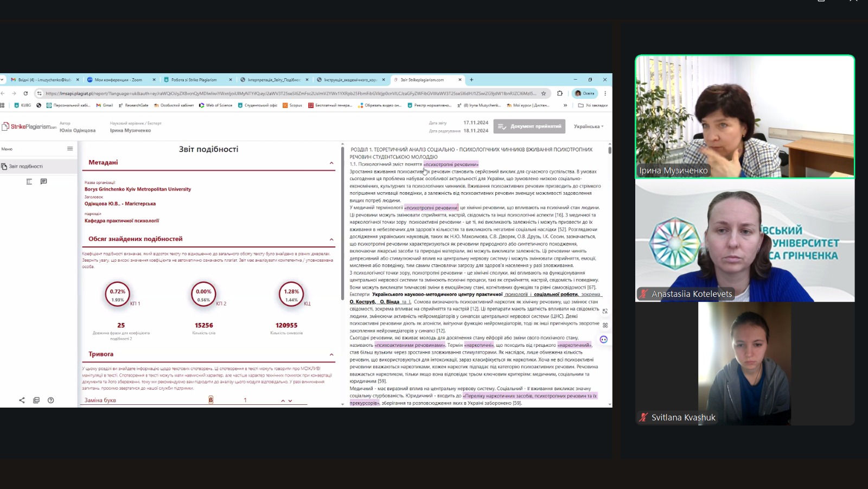The width and height of the screenshot is (868, 489).
Task: Open the Українська language dropdown
Action: pos(589,126)
